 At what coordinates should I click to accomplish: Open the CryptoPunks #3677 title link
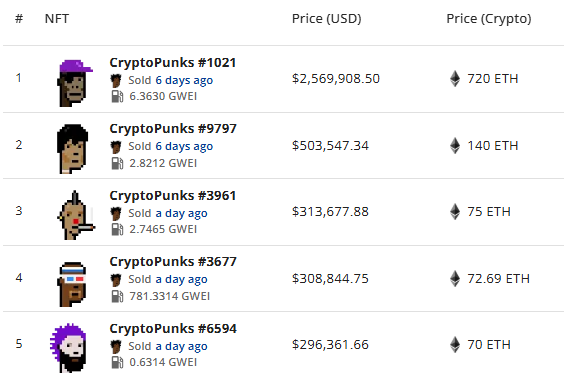coord(173,262)
